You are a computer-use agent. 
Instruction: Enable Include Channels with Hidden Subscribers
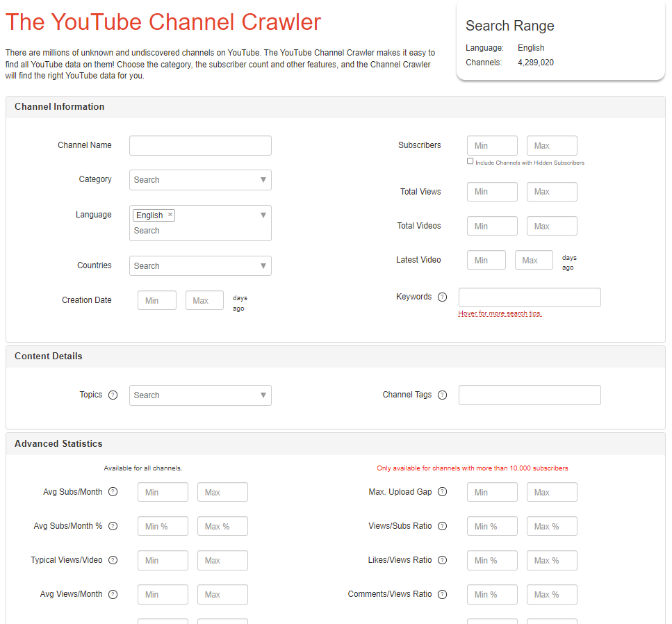pos(470,161)
